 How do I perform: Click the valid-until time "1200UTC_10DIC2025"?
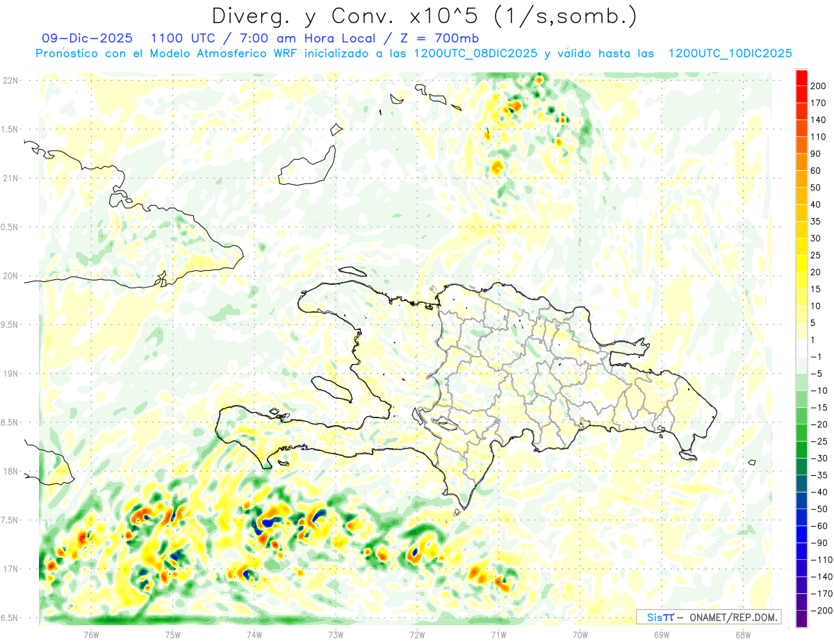pyautogui.click(x=730, y=53)
